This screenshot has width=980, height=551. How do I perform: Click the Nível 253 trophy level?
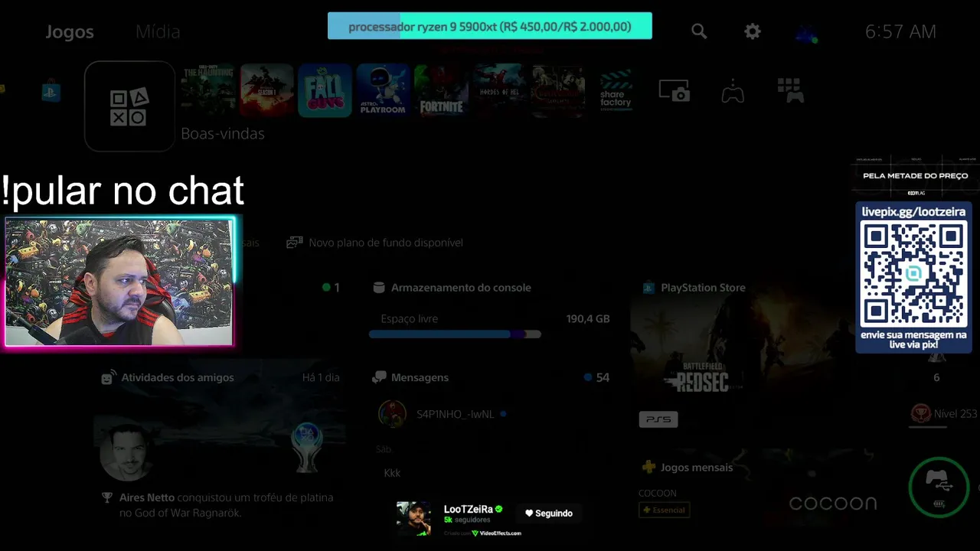click(x=943, y=414)
